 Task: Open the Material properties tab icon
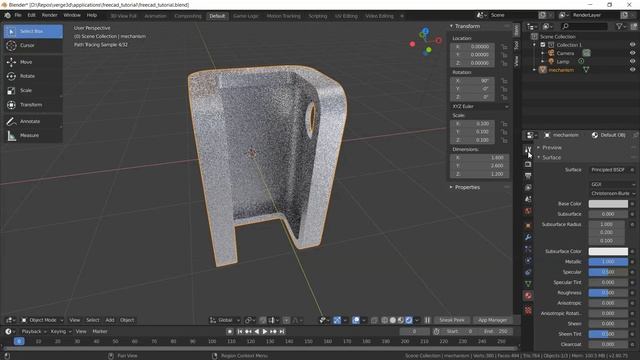[x=528, y=296]
